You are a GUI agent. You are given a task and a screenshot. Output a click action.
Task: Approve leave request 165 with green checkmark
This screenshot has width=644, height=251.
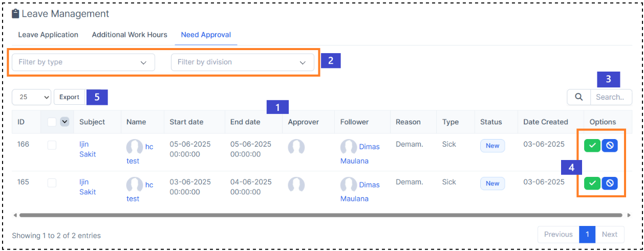[x=592, y=183]
